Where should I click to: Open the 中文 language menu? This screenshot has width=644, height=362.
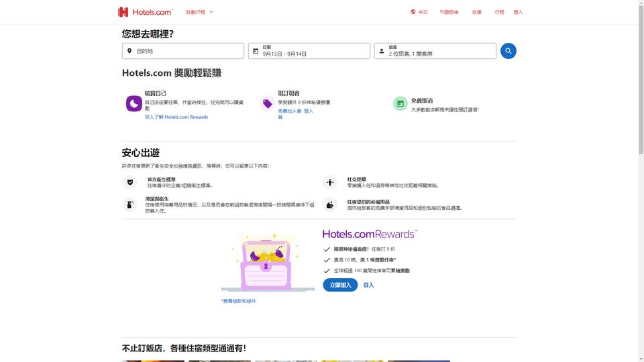point(419,12)
